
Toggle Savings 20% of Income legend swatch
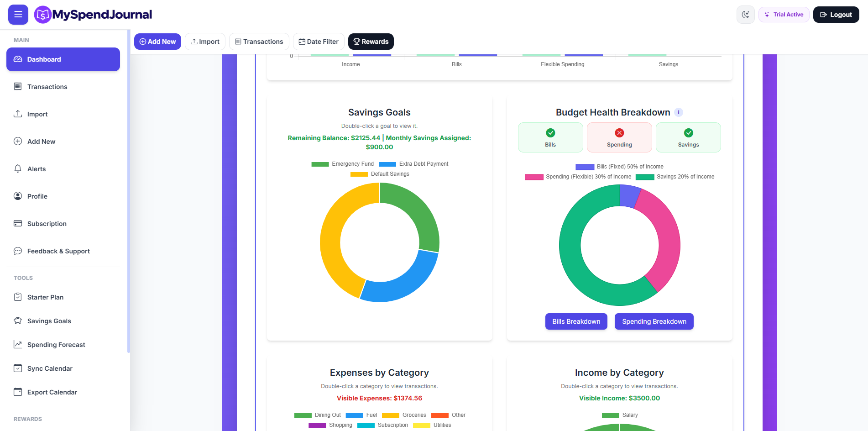tap(645, 177)
